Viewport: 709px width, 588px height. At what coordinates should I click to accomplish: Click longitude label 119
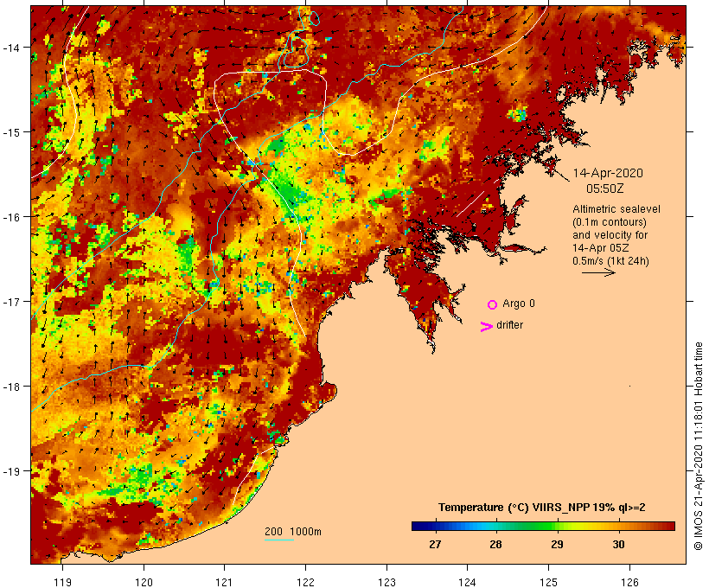[x=62, y=582]
